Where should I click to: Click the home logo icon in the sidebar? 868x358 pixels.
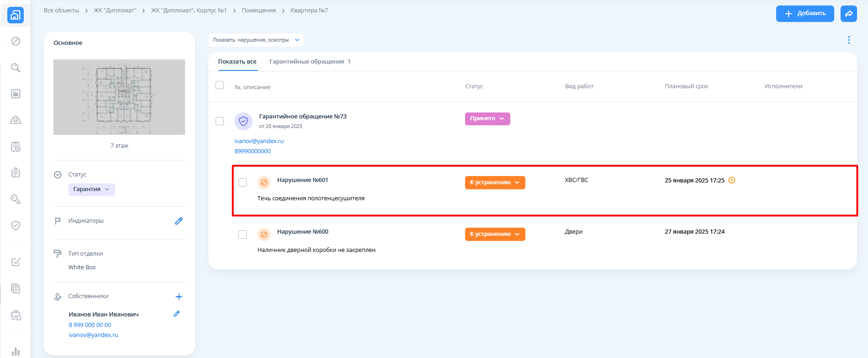tap(16, 16)
